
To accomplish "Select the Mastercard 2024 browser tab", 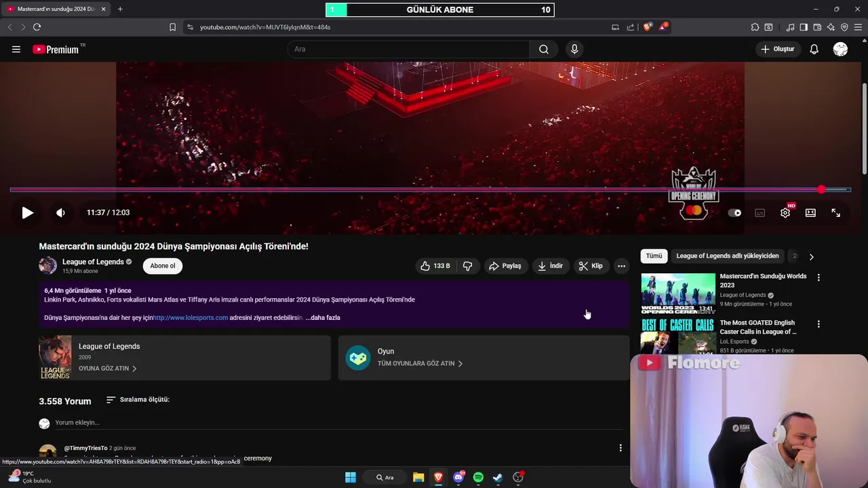I will tap(54, 9).
